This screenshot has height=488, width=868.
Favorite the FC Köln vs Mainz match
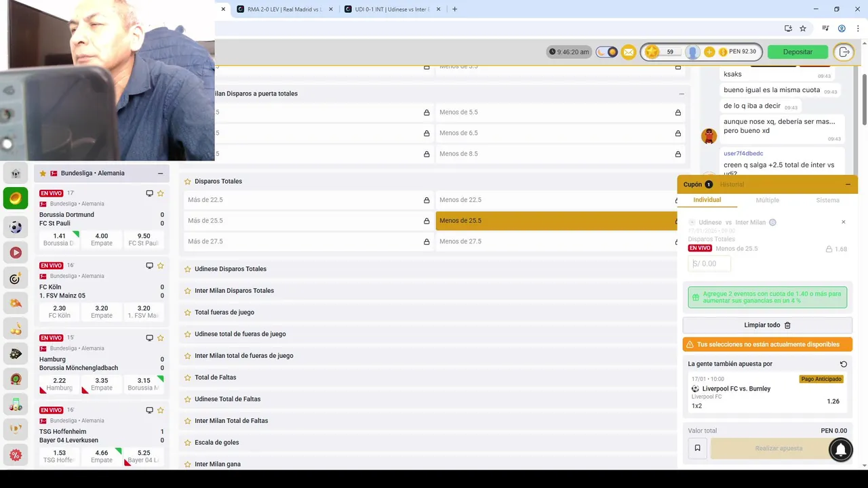click(161, 266)
